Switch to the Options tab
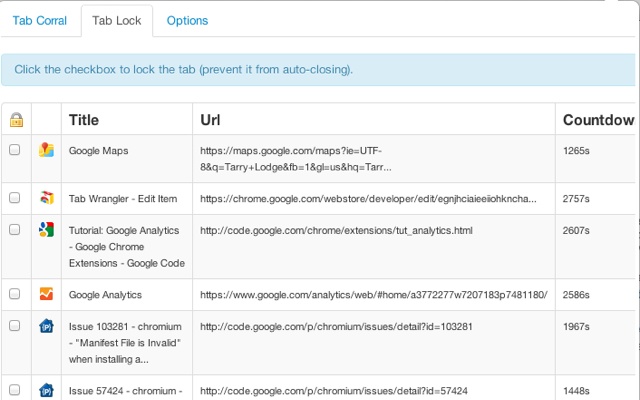The image size is (640, 400). click(187, 20)
